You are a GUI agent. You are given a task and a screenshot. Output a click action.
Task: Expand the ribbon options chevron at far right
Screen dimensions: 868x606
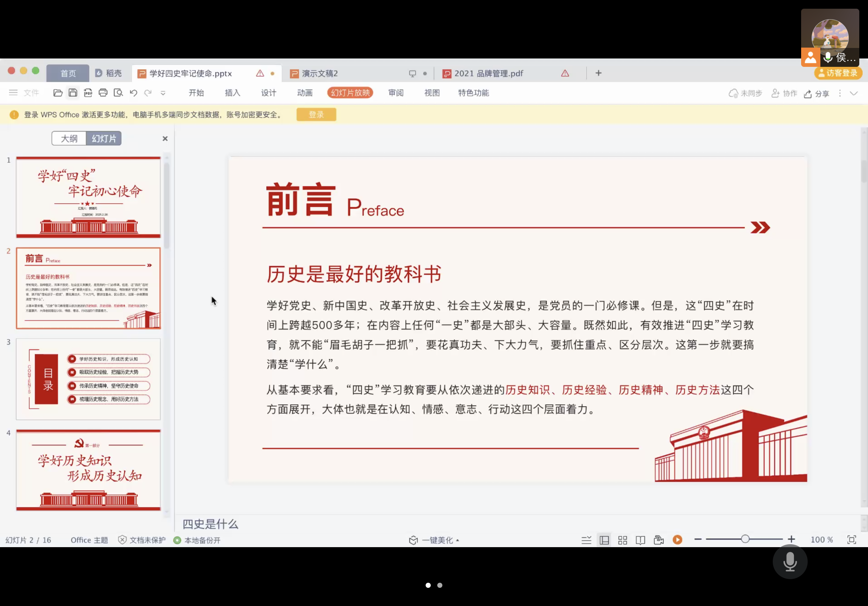pos(853,93)
